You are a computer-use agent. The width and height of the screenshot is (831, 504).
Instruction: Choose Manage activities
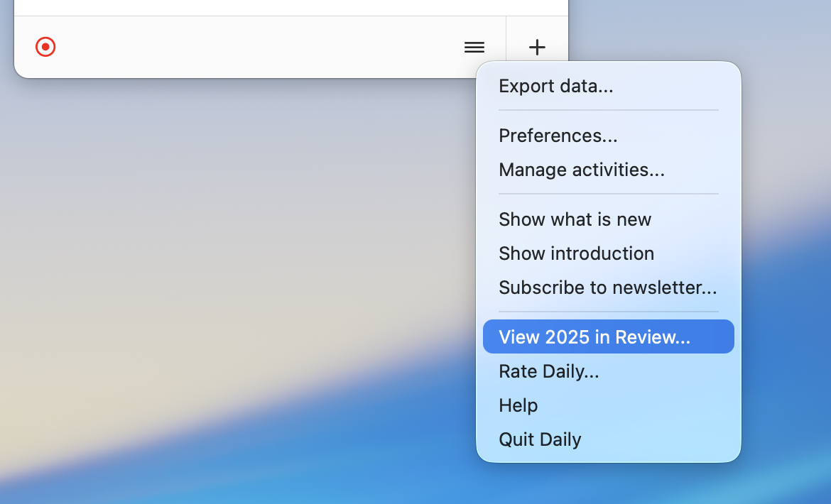(581, 170)
